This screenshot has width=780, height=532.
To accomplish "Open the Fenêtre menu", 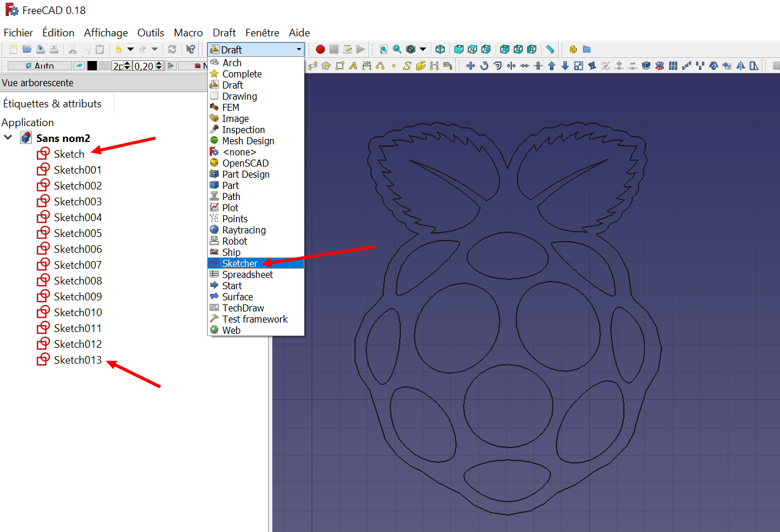I will [262, 33].
